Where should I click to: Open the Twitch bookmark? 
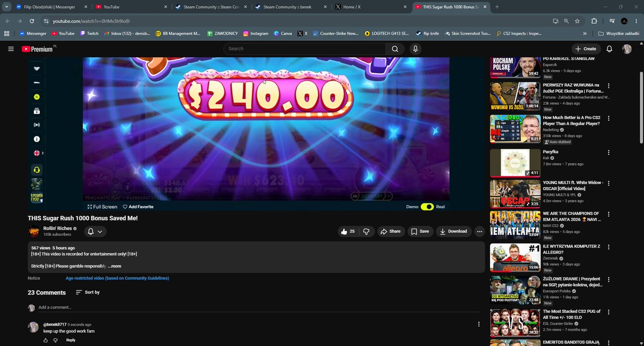(x=90, y=33)
